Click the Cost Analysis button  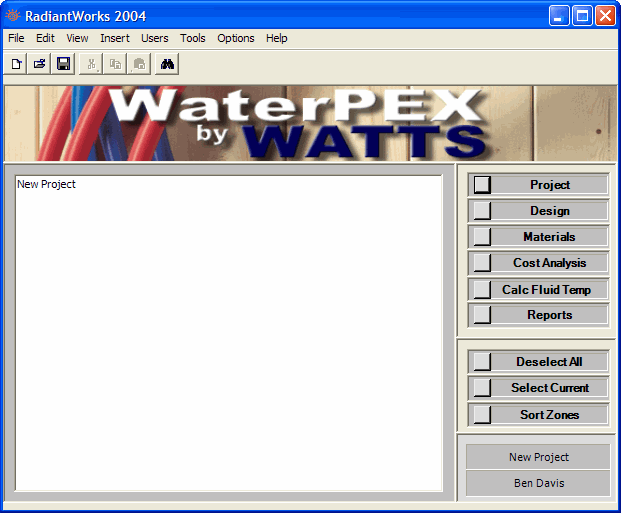pyautogui.click(x=538, y=263)
